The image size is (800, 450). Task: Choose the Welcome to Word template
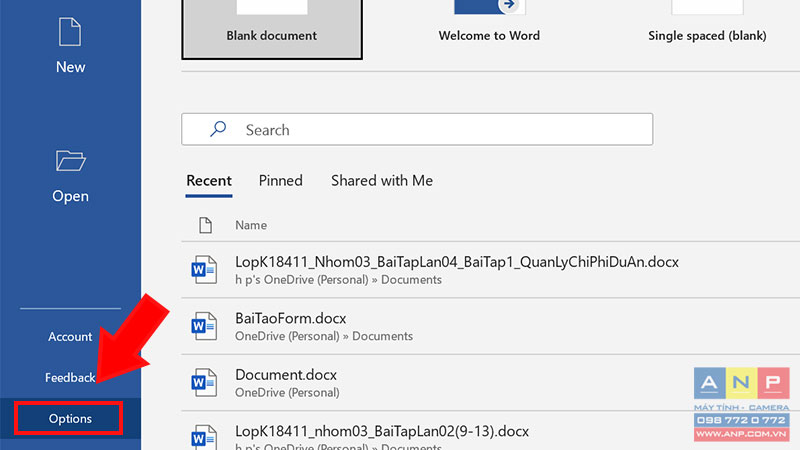tap(489, 35)
